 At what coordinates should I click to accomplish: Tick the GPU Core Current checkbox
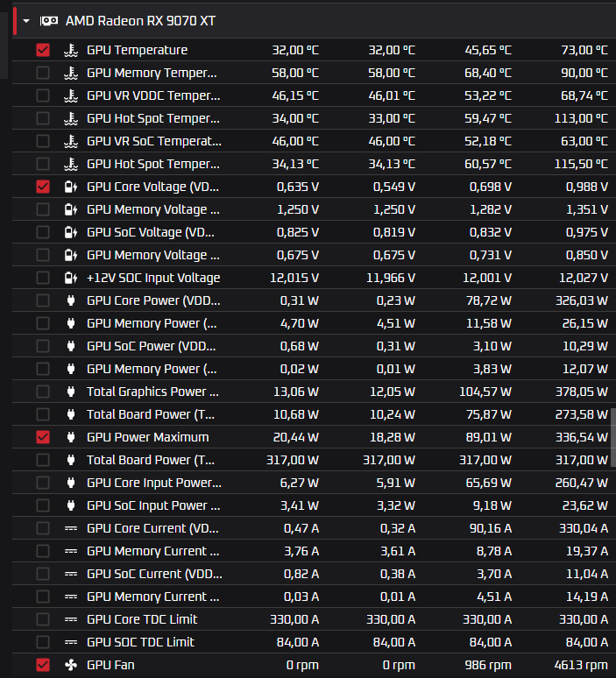click(43, 528)
